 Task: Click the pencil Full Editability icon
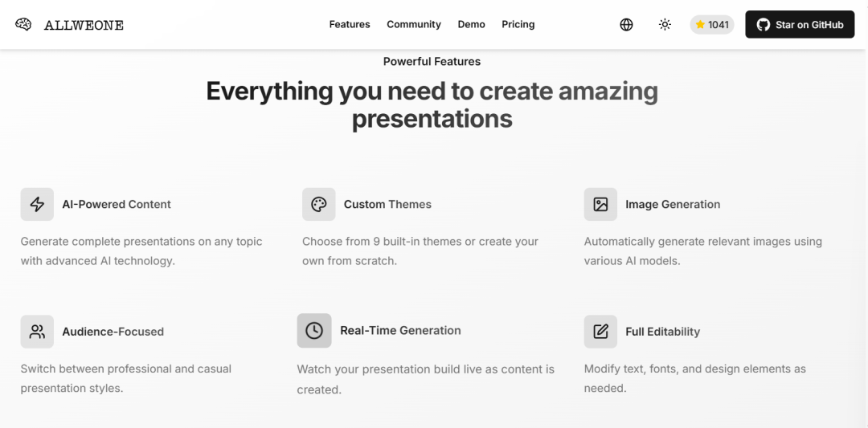600,331
